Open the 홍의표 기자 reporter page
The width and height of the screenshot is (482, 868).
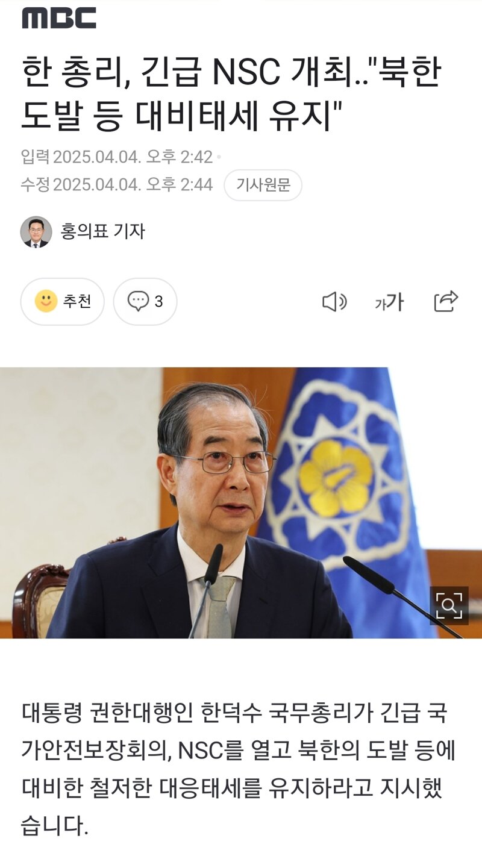click(x=103, y=231)
